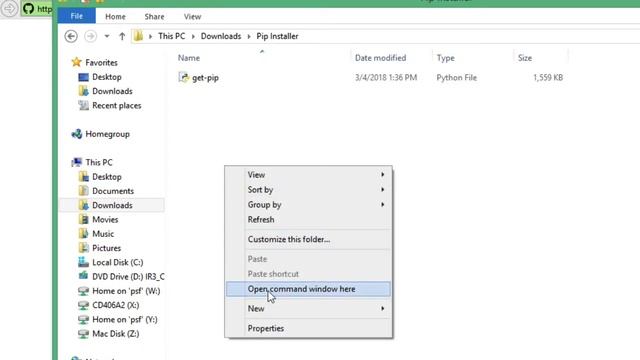Open the Movies folder in sidebar
Screen dimensions: 640x360
tap(105, 220)
